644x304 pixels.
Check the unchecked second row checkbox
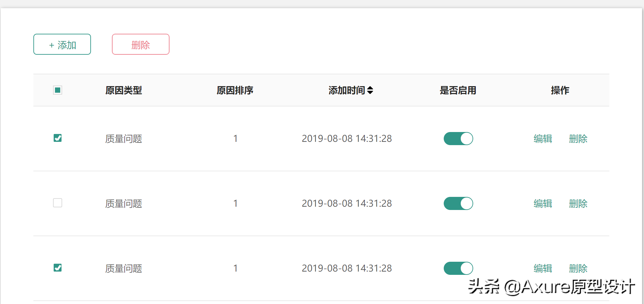(x=58, y=203)
